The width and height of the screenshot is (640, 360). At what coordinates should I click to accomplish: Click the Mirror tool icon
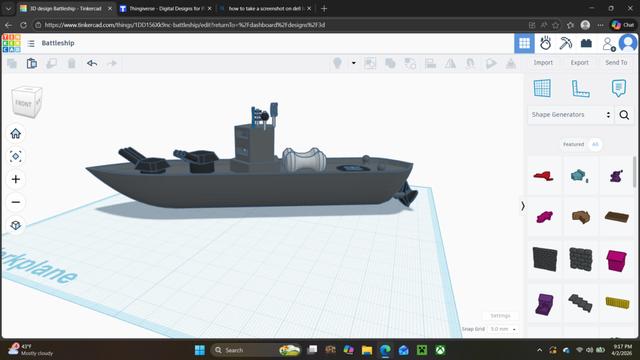(450, 63)
